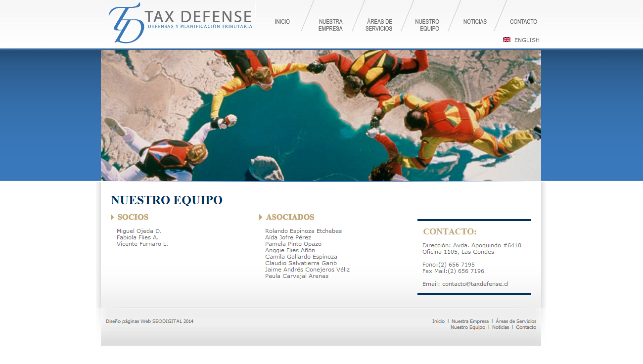Click the ASOCIADOS section title

tap(290, 217)
